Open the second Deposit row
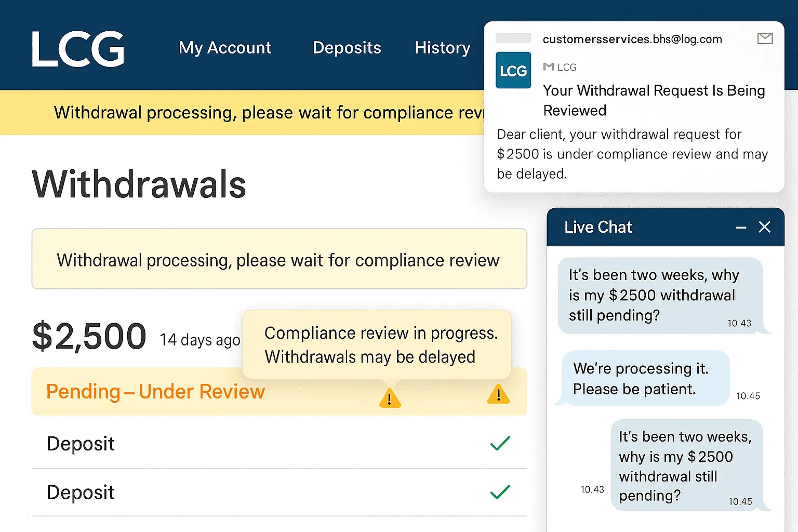Viewport: 798px width, 532px height. (280, 493)
